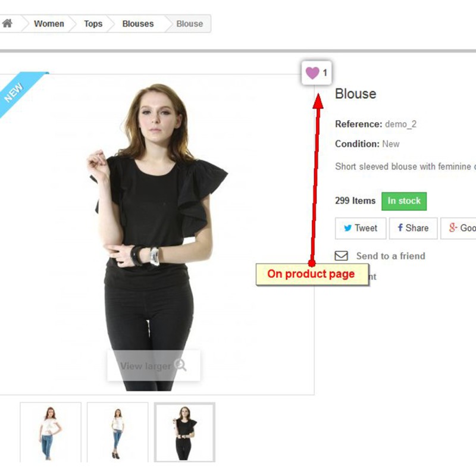Click the Tweet share button
The width and height of the screenshot is (476, 476).
pyautogui.click(x=361, y=228)
